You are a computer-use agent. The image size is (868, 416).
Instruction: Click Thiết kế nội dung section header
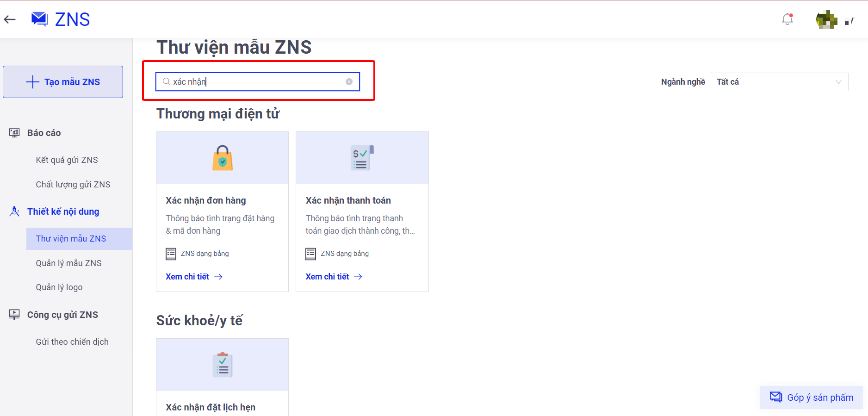(x=63, y=211)
